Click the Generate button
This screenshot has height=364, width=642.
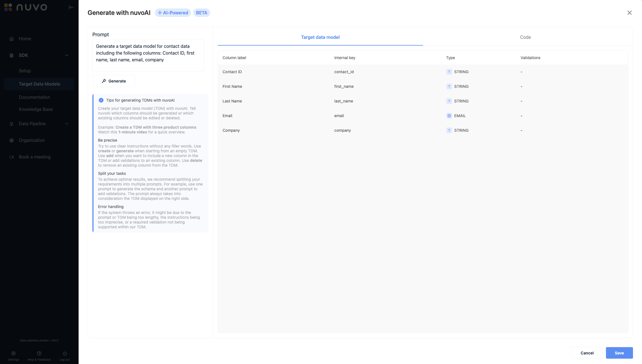(114, 81)
